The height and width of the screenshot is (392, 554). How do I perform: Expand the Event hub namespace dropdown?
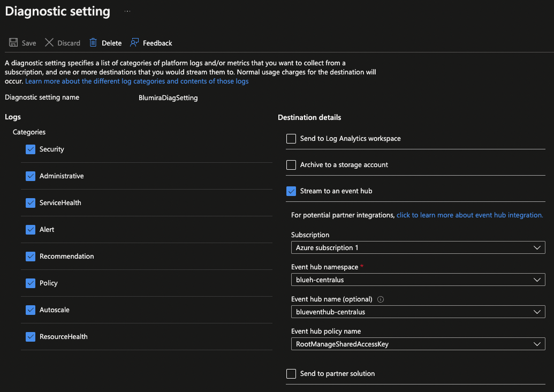536,280
